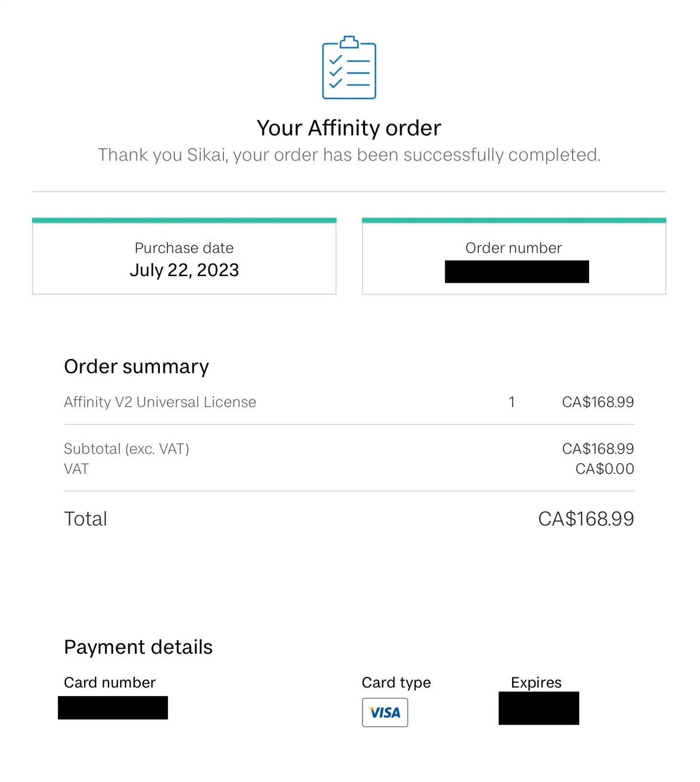Click the "Your Affinity order" heading
Viewport: 700px width, 782px height.
click(x=349, y=128)
